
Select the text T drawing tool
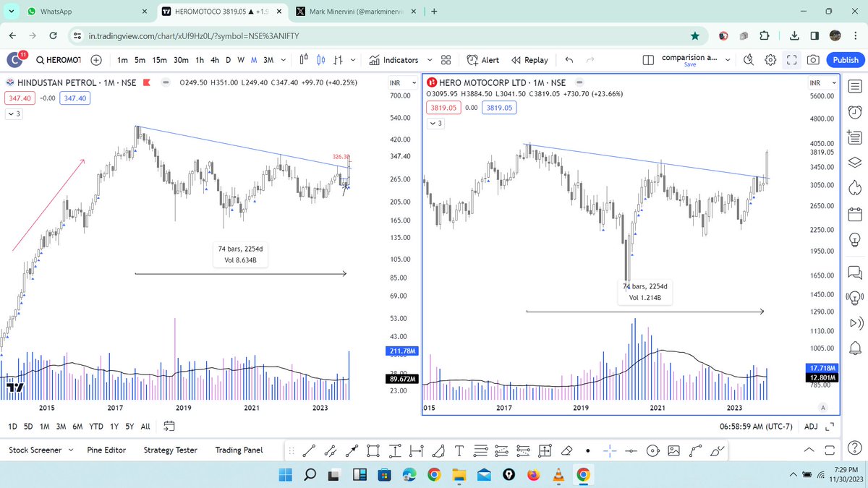click(459, 450)
